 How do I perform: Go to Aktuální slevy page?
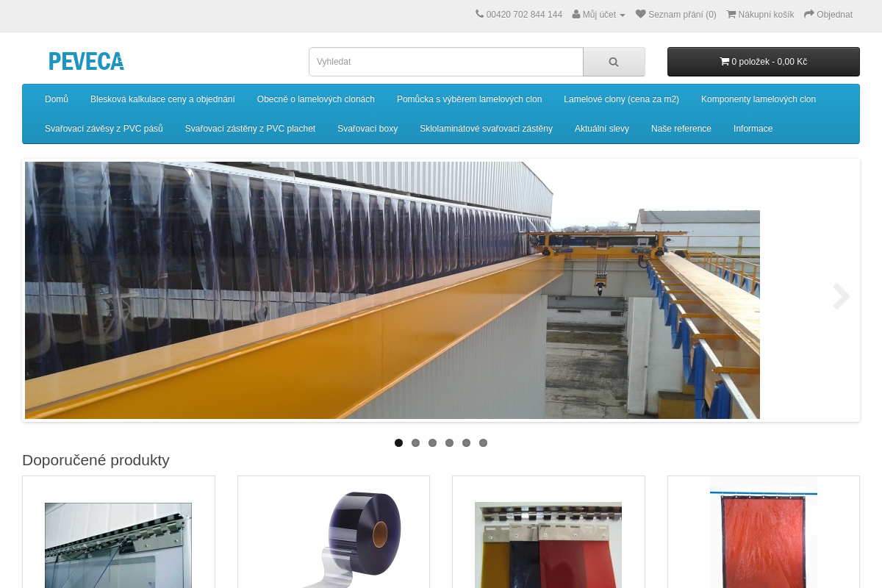coord(601,129)
